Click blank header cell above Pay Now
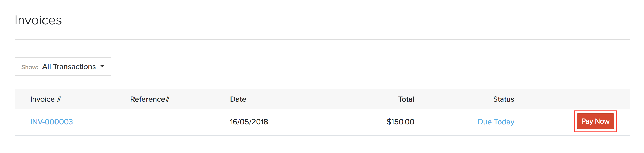Screen dimensions: 644x153 [595, 99]
